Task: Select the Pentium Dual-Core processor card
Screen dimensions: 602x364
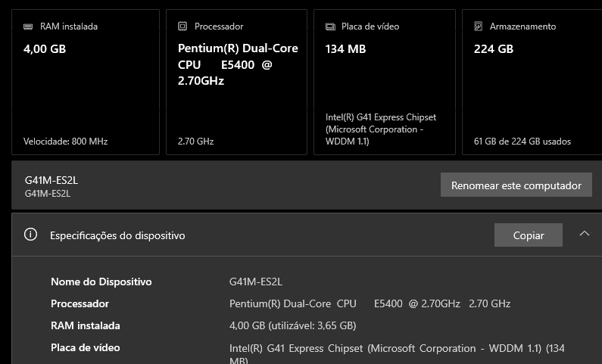Action: coord(236,82)
